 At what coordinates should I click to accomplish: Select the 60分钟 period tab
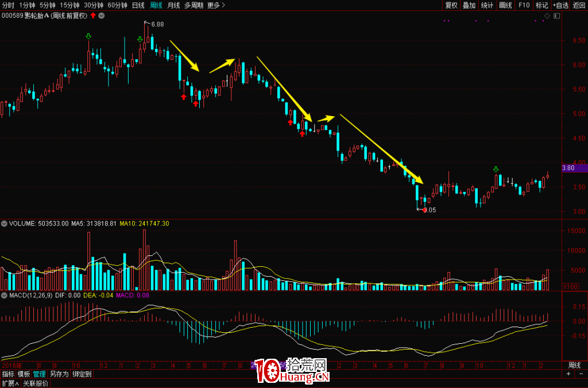click(x=118, y=5)
